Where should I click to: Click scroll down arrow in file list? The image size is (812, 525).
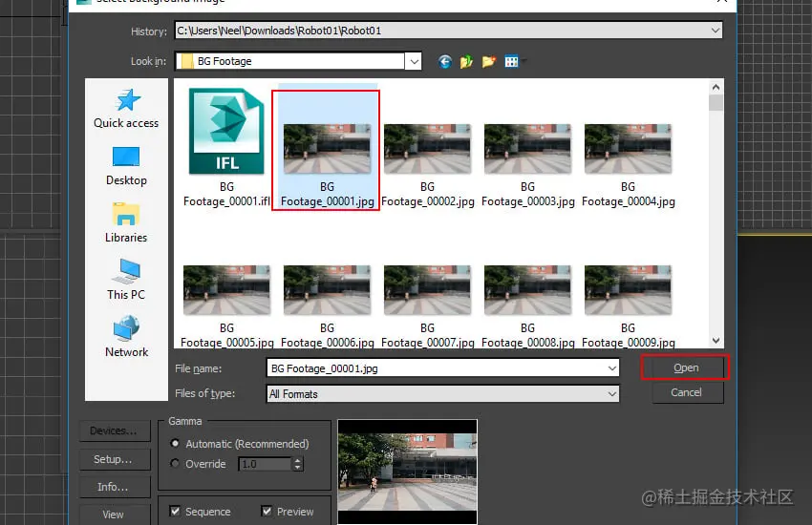pos(716,341)
